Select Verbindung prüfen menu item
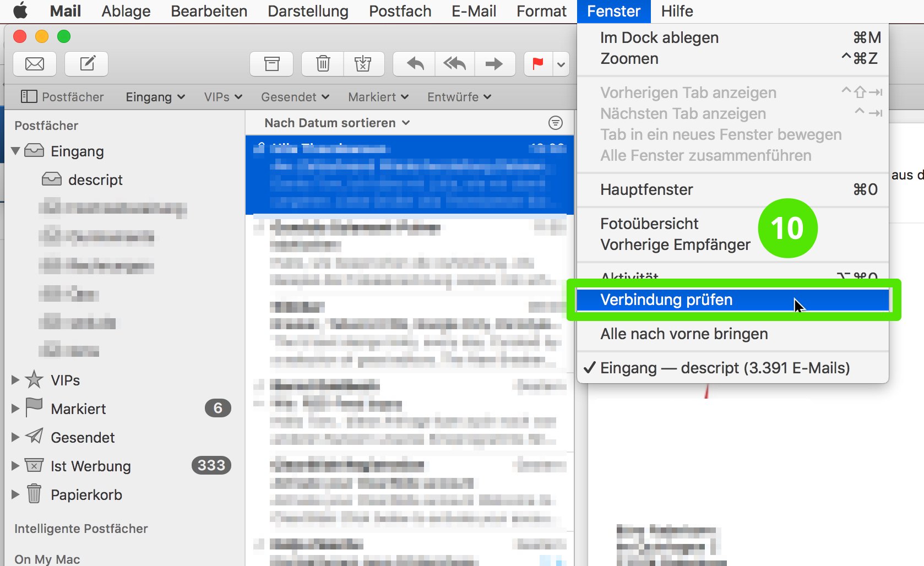The width and height of the screenshot is (924, 566). (x=733, y=300)
